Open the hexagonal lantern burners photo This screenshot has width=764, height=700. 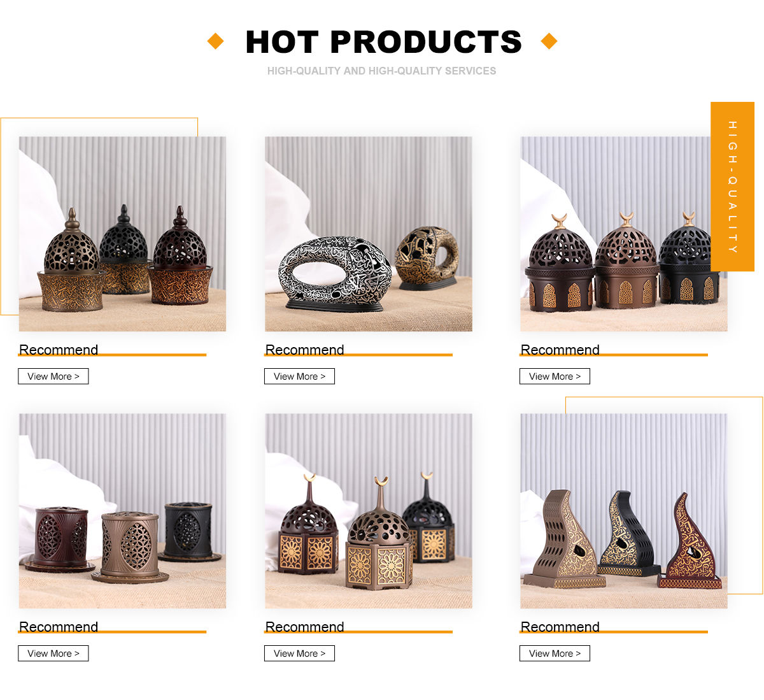click(x=369, y=511)
